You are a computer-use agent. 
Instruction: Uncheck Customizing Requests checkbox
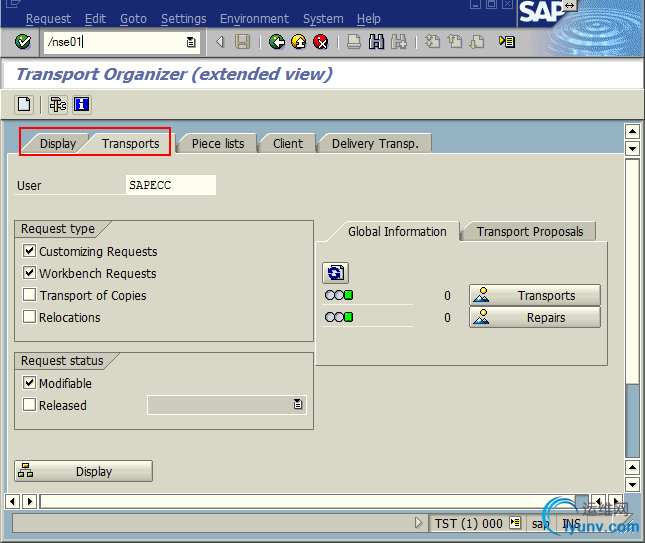[x=29, y=251]
